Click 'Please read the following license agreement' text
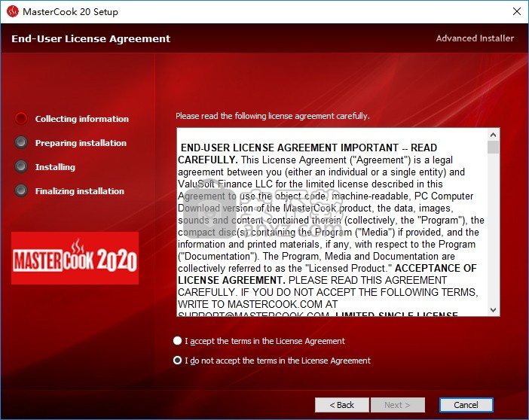Viewport: 529px width, 420px height. click(273, 116)
